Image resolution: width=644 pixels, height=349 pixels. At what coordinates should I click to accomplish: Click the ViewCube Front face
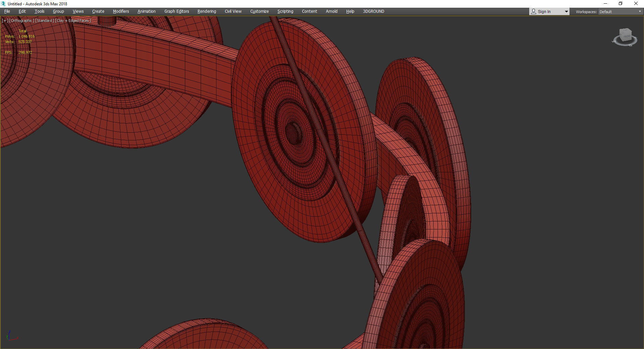click(x=626, y=36)
